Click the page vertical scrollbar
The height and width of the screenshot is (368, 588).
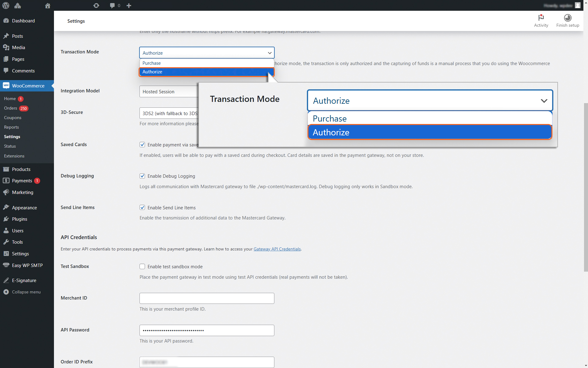coord(586,187)
